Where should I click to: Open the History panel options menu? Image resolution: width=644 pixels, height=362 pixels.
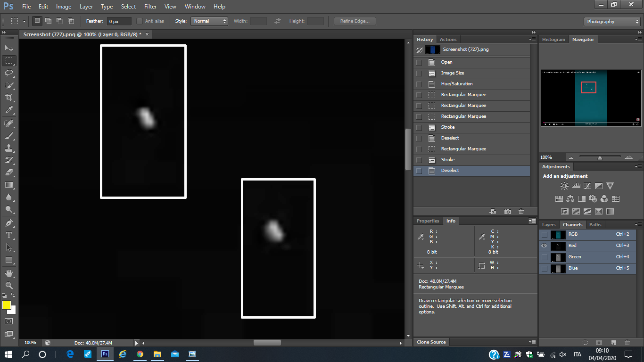point(532,40)
